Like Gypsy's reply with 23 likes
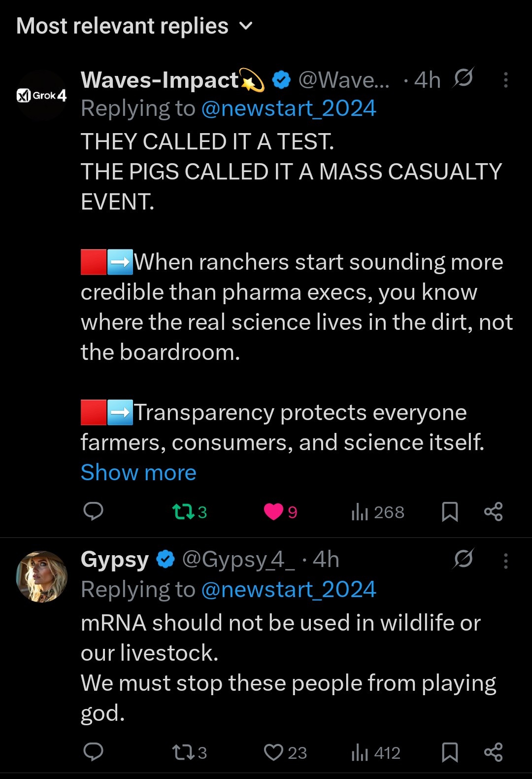This screenshot has width=532, height=779. pos(273,752)
